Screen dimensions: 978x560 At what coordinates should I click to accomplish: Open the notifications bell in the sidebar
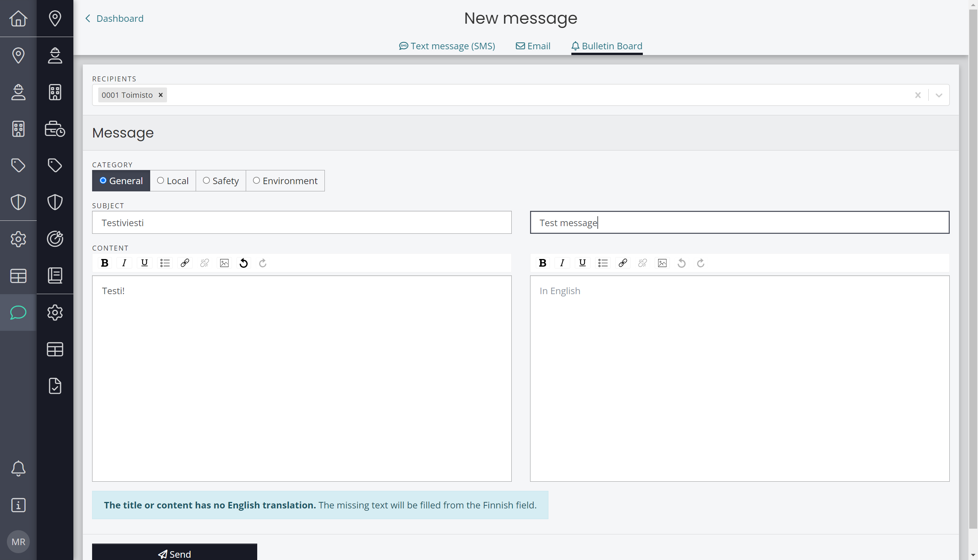(x=18, y=468)
